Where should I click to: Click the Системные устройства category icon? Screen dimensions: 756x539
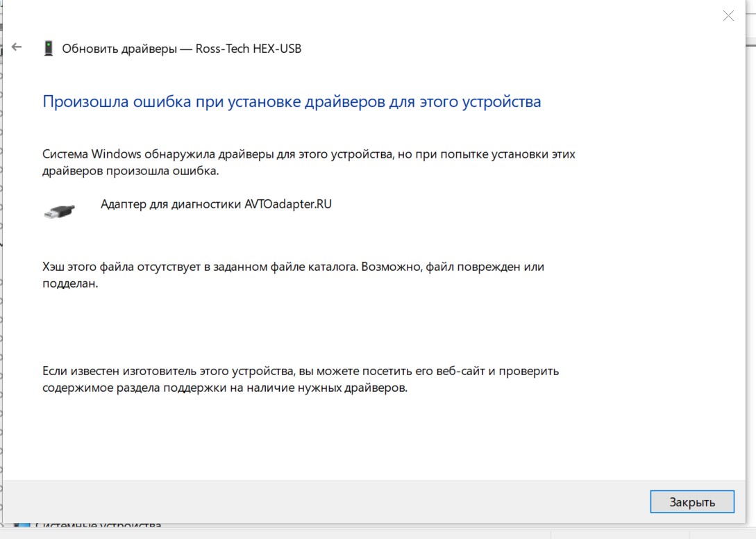point(22,526)
